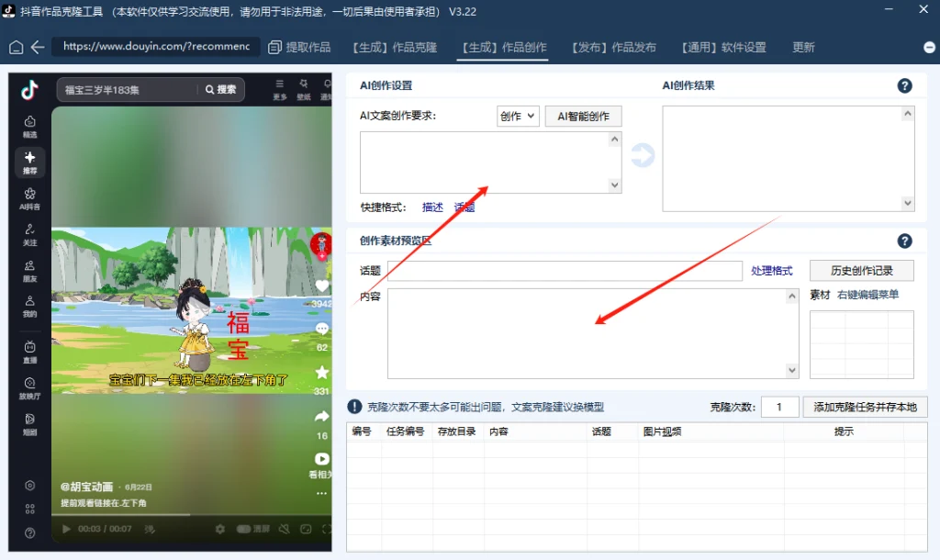Click the four-dots apps icon in sidebar
Image resolution: width=940 pixels, height=560 pixels.
point(29,509)
